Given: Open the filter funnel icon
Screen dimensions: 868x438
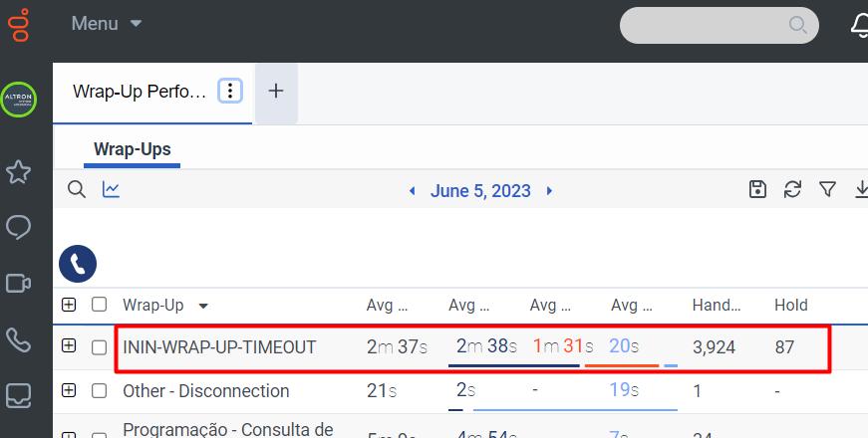Looking at the screenshot, I should tap(827, 189).
